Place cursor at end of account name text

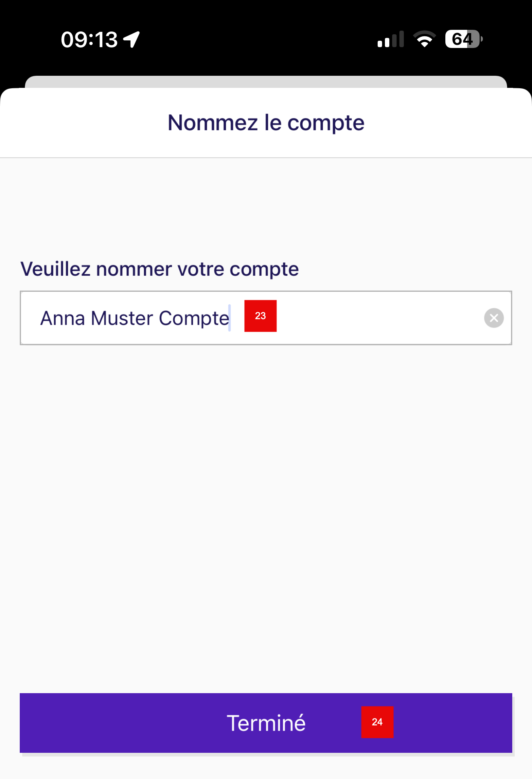pos(230,318)
